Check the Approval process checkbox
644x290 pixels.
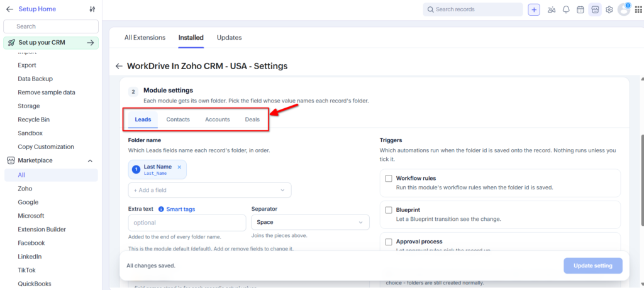388,242
